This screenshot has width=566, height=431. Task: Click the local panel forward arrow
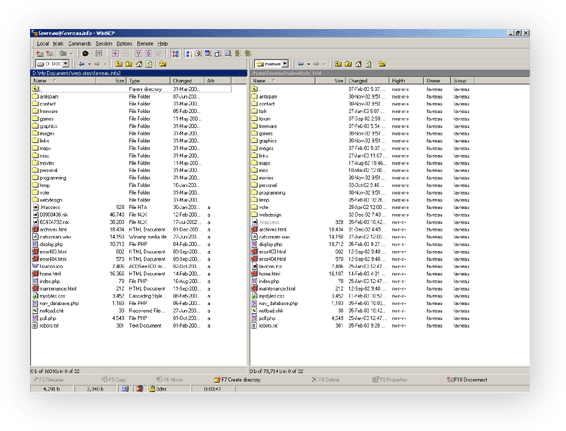coord(97,64)
